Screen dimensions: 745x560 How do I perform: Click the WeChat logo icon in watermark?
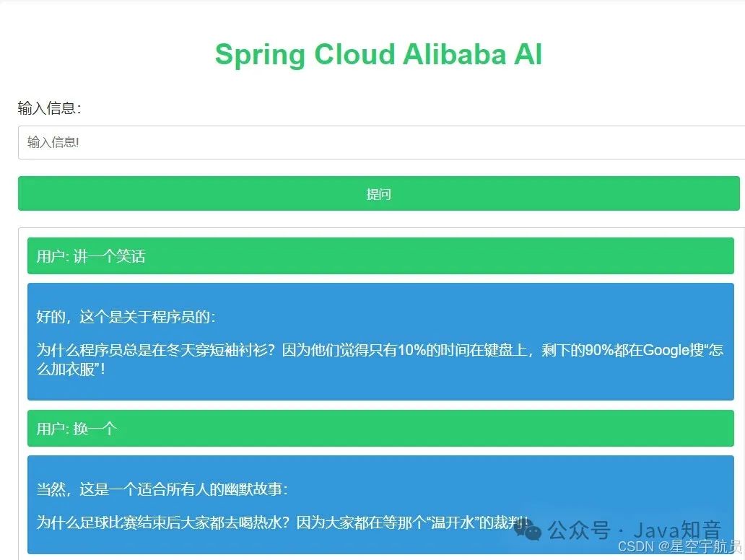[x=528, y=530]
